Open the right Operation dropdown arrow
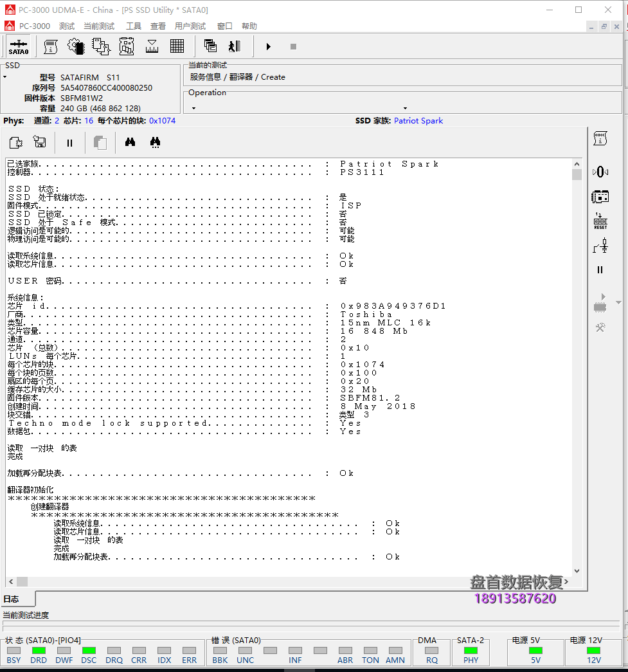 point(405,109)
